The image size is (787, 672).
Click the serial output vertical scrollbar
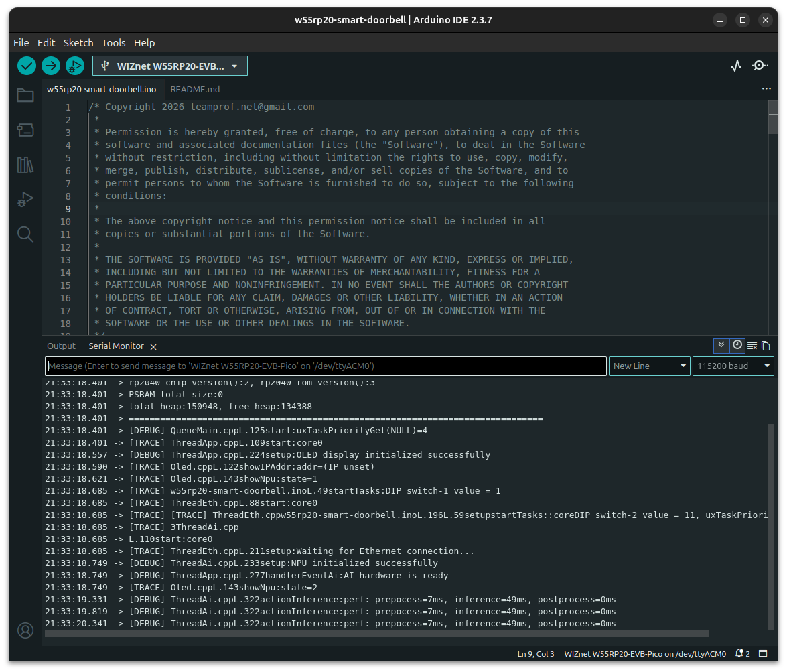[x=771, y=527]
